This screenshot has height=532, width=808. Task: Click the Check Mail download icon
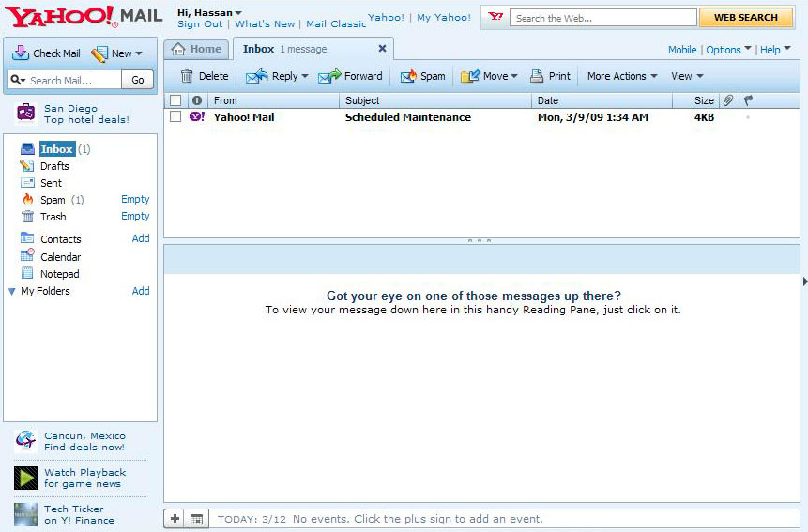[x=21, y=53]
